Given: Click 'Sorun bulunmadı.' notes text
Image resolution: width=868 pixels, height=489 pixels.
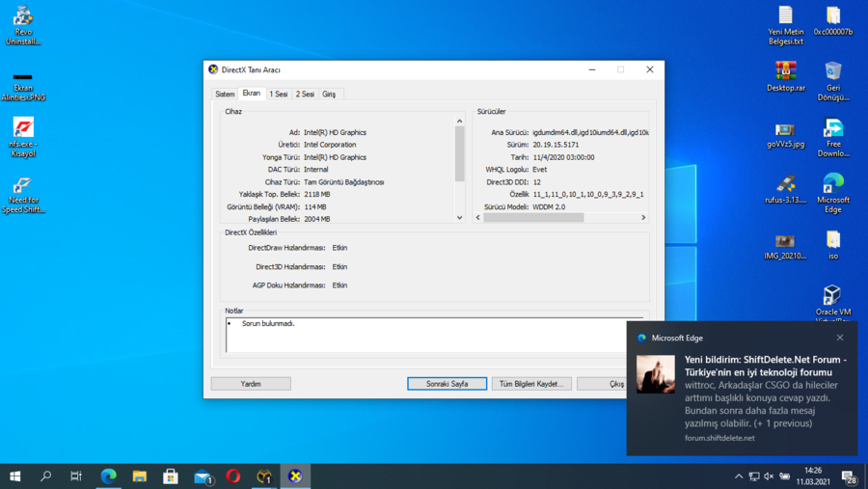Looking at the screenshot, I should click(268, 323).
